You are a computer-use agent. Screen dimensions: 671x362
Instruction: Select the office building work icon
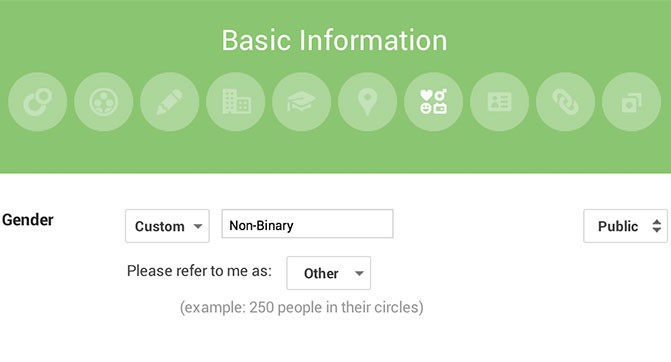(235, 102)
